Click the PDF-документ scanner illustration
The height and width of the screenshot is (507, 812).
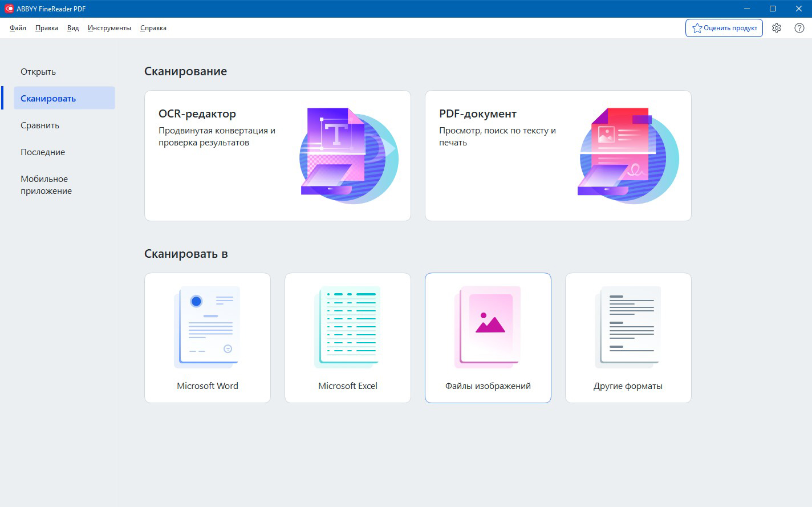[629, 155]
